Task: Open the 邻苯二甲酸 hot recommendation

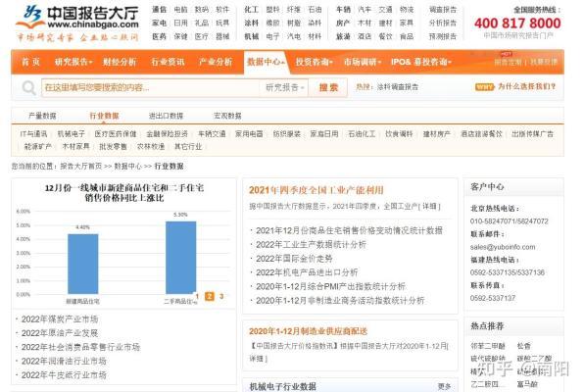Action: click(488, 346)
